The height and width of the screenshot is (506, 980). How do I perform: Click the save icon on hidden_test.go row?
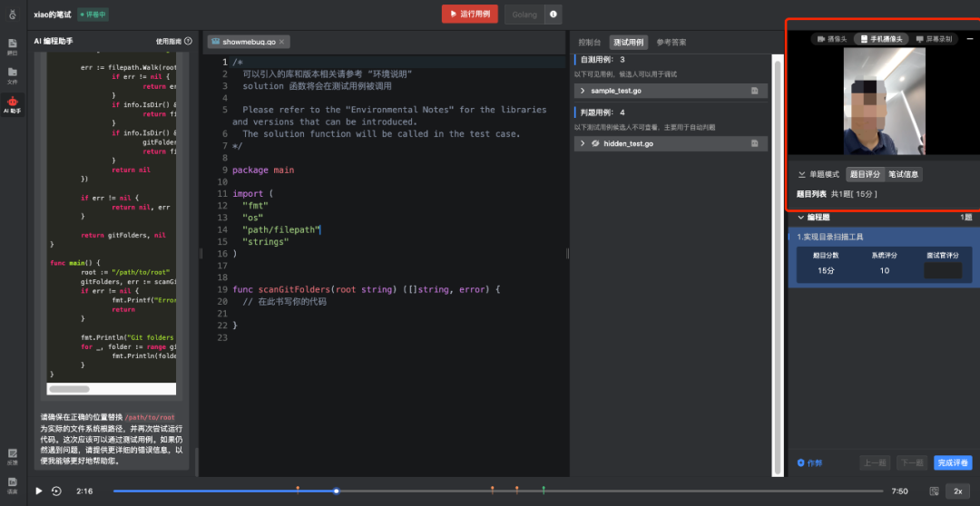[x=754, y=143]
